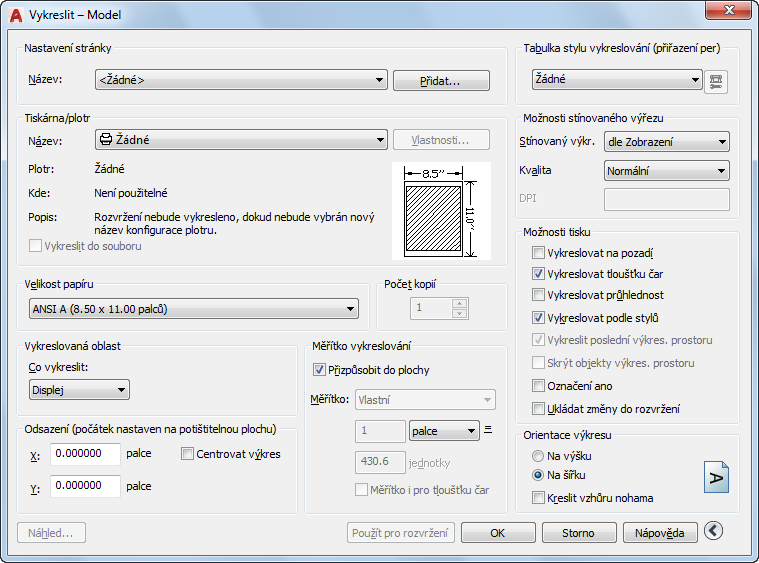759x563 pixels.
Task: Click the copies count field
Action: pyautogui.click(x=431, y=308)
